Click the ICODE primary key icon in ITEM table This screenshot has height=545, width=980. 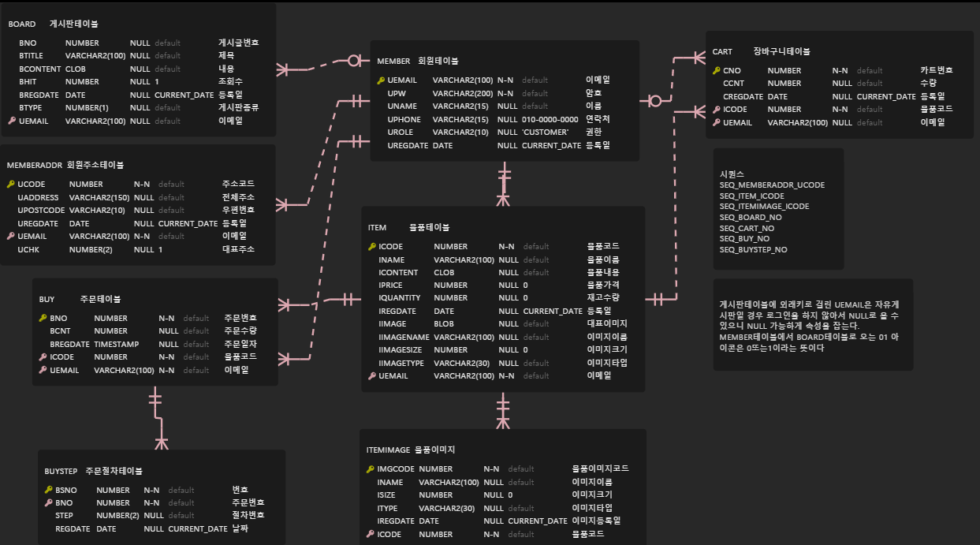pyautogui.click(x=371, y=247)
